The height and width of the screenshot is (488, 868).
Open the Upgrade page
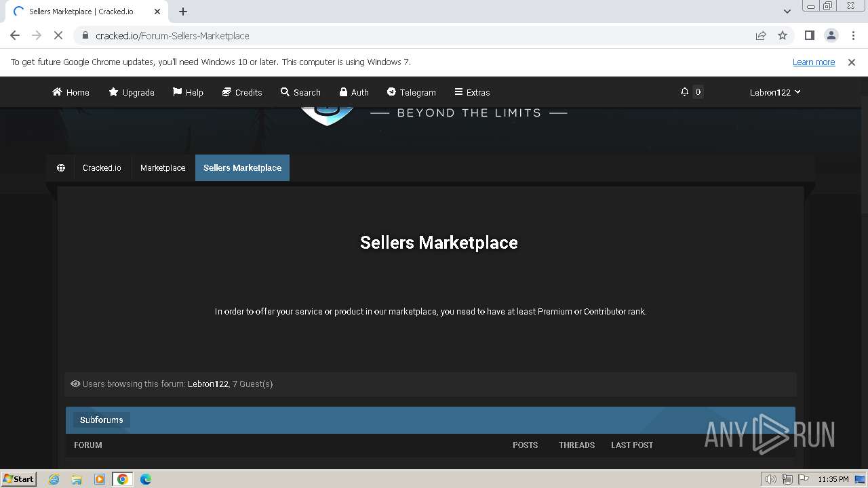click(132, 92)
